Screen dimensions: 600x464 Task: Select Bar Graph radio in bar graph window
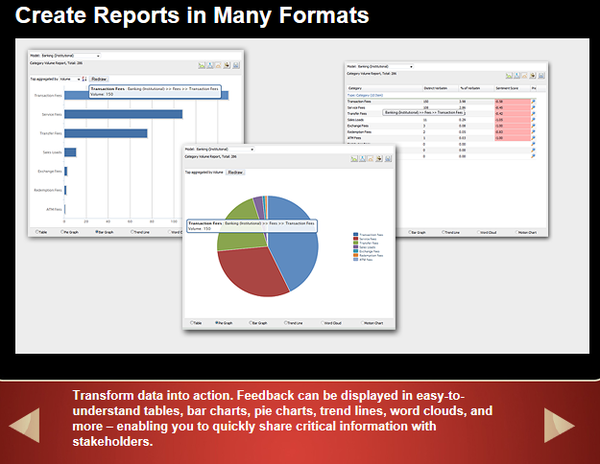tap(96, 232)
